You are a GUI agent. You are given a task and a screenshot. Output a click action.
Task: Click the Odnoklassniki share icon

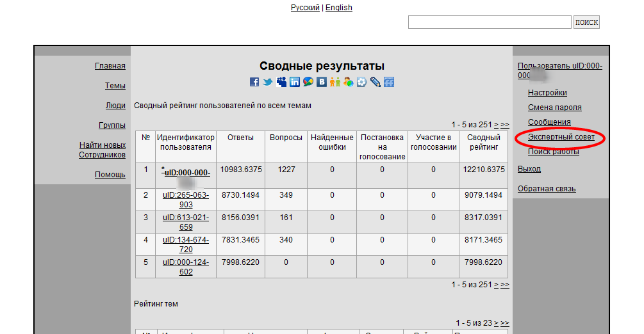click(x=335, y=82)
